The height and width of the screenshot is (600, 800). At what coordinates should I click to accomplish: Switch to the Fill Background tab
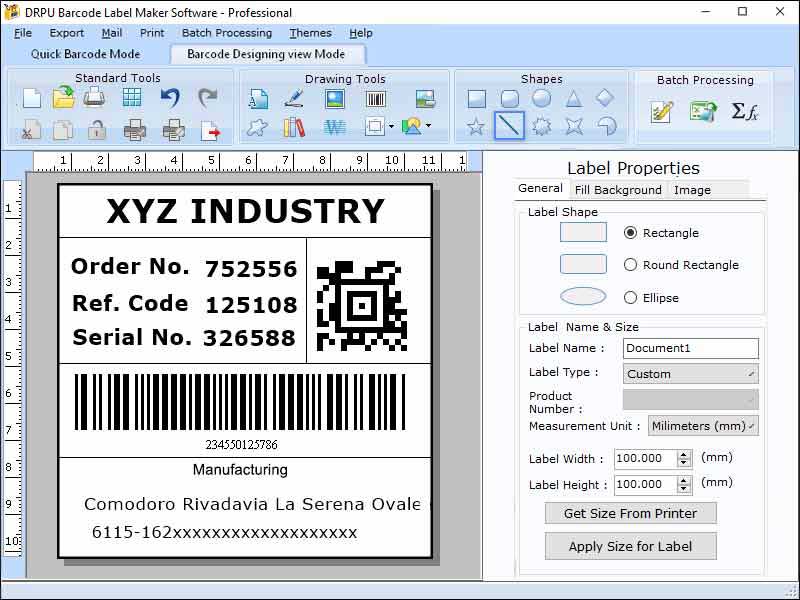(x=617, y=189)
